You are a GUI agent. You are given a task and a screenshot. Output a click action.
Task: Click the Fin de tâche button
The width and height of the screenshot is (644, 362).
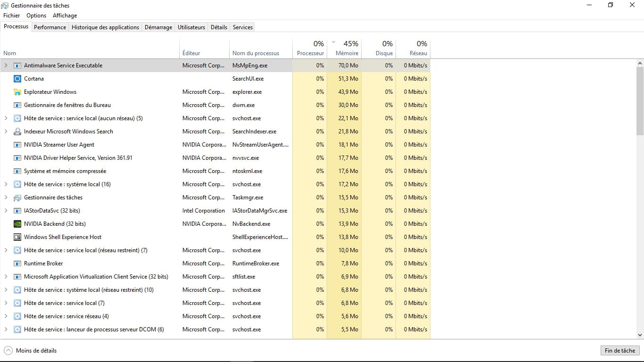pyautogui.click(x=620, y=351)
